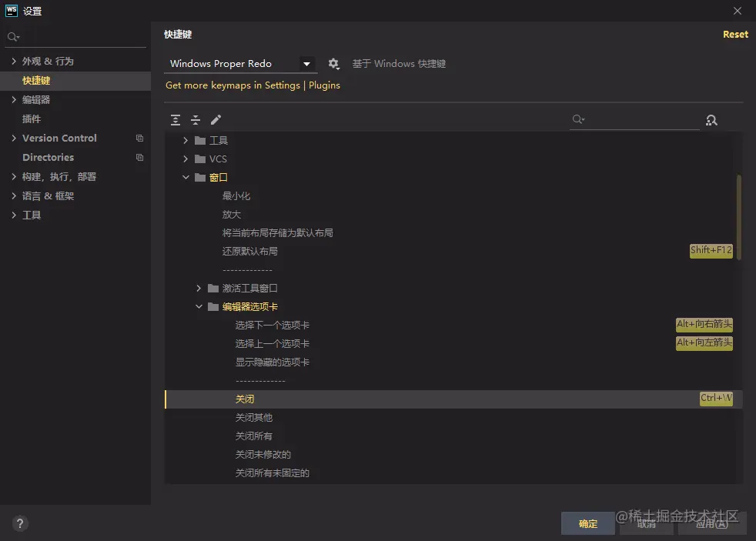Open the keymap gear options icon
The width and height of the screenshot is (756, 541).
click(333, 64)
